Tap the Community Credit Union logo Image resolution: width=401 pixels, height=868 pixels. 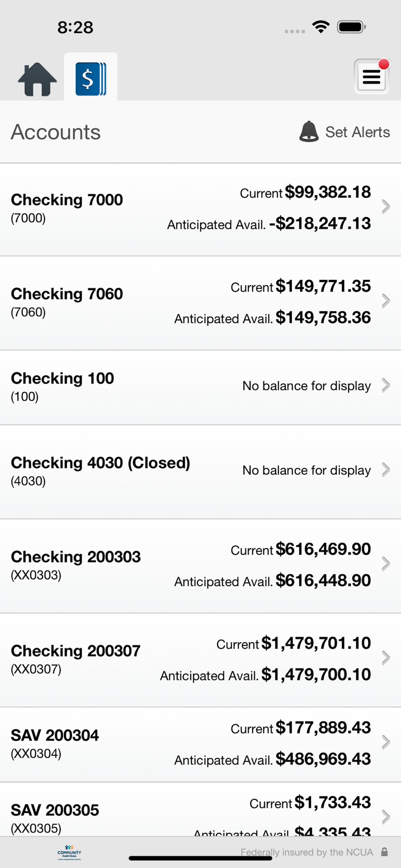click(x=69, y=852)
